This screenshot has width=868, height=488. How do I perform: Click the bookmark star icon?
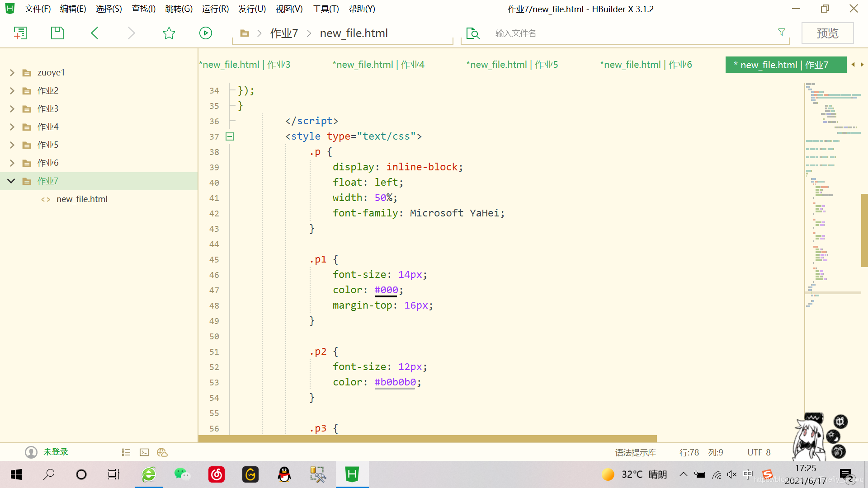[x=169, y=33]
